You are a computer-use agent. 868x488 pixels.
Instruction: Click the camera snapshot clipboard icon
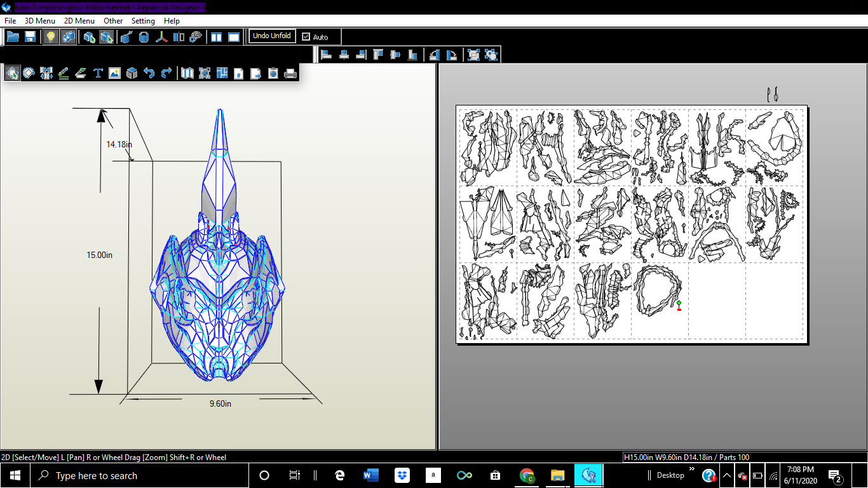pos(273,73)
